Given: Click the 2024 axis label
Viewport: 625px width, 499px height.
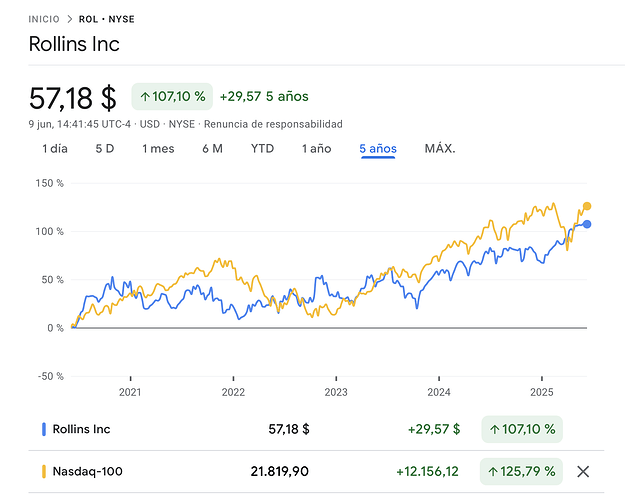Looking at the screenshot, I should click(x=439, y=392).
